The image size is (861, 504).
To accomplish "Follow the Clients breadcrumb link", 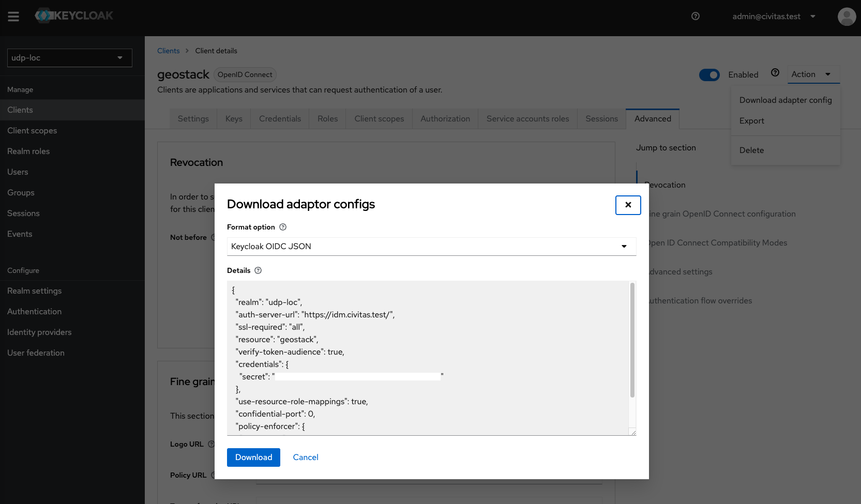I will 168,51.
